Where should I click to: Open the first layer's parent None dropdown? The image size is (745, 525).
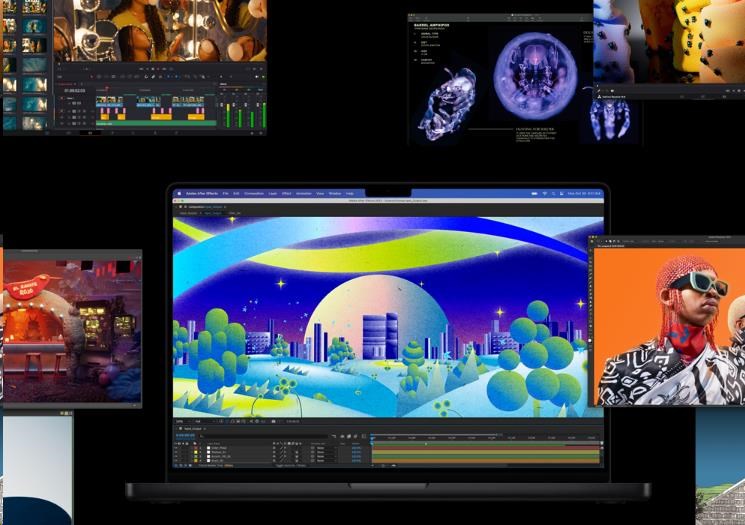[x=326, y=448]
